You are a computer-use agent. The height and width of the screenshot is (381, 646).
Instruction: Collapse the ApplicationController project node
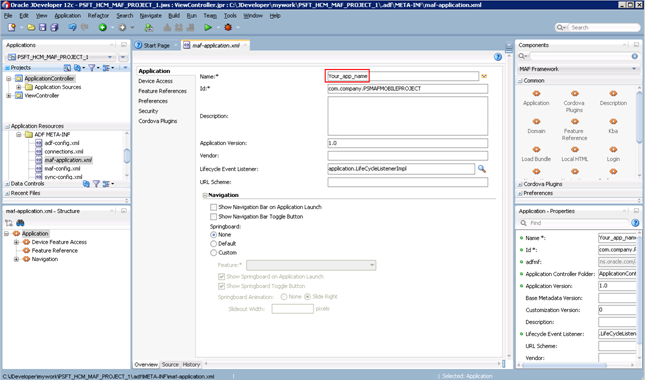pyautogui.click(x=8, y=79)
